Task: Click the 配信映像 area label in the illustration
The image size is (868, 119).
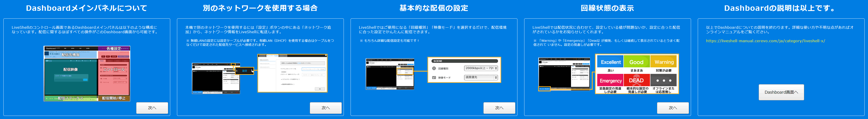Action: 70,69
